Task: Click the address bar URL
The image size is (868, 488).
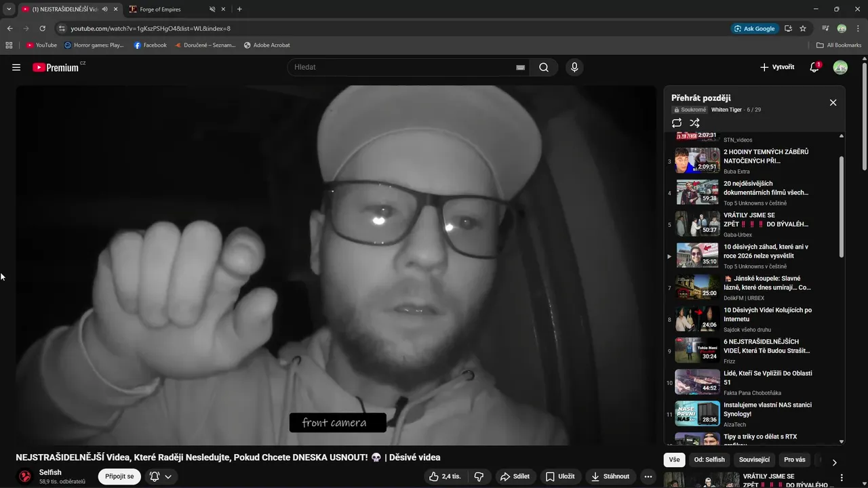Action: pos(151,28)
